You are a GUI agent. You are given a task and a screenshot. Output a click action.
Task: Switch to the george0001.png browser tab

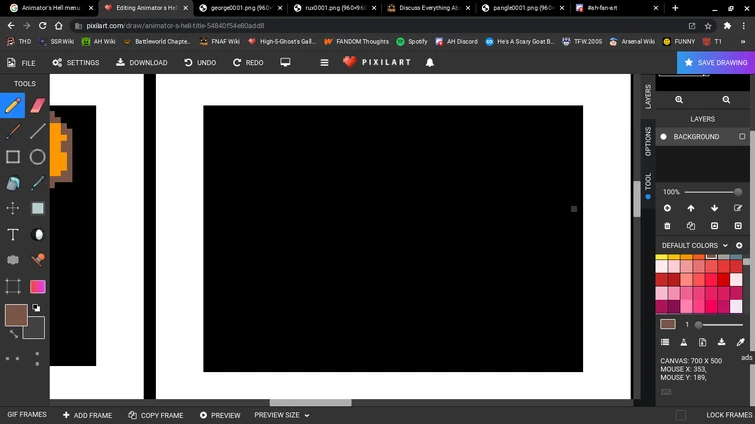(x=242, y=8)
